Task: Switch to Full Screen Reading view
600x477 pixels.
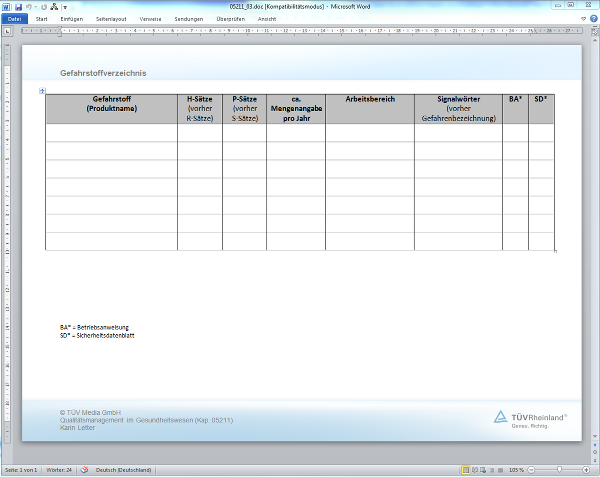Action: [x=474, y=469]
